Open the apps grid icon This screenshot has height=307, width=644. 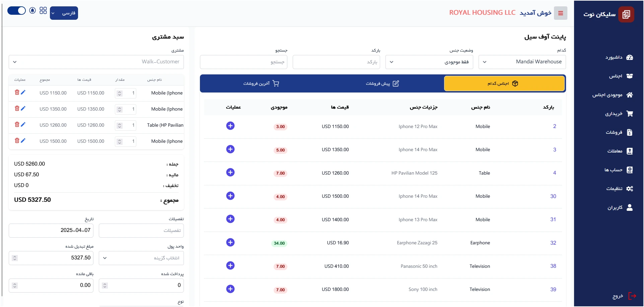pos(43,10)
